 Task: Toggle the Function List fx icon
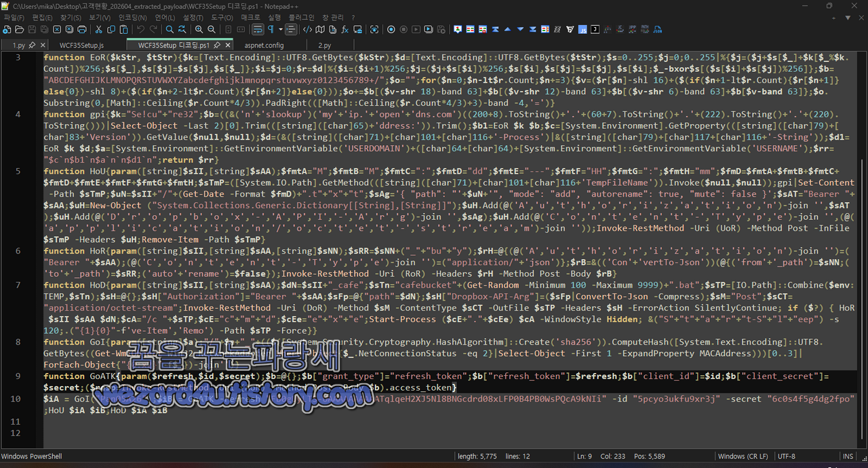click(x=345, y=29)
